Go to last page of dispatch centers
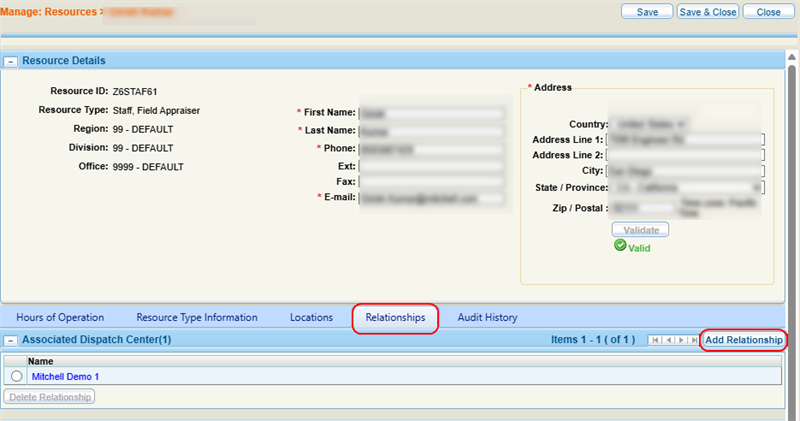This screenshot has width=800, height=421. coord(693,340)
